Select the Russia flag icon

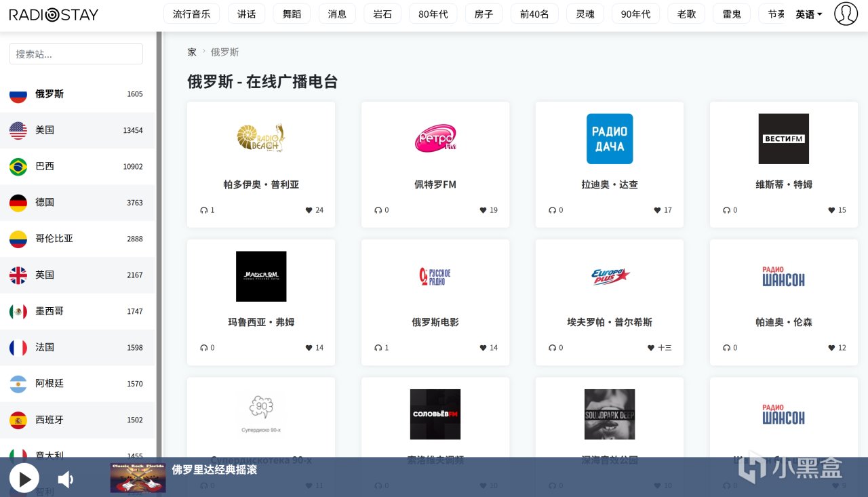tap(18, 94)
